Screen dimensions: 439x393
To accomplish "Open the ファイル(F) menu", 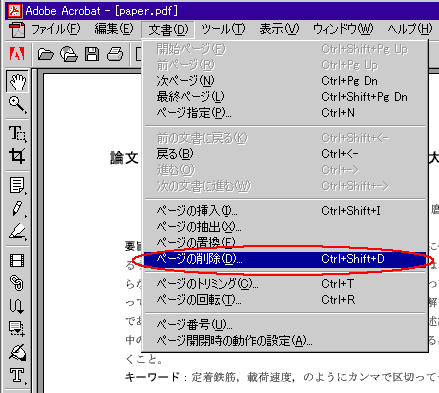I will click(56, 29).
